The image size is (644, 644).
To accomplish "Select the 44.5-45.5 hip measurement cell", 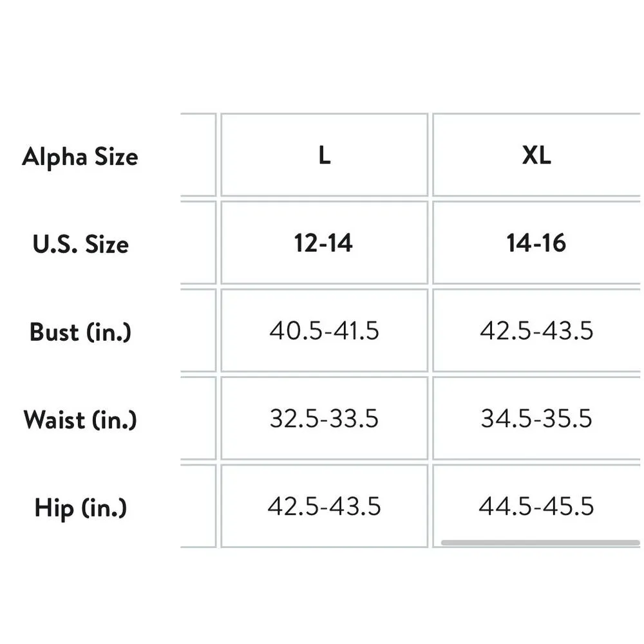I will (536, 506).
